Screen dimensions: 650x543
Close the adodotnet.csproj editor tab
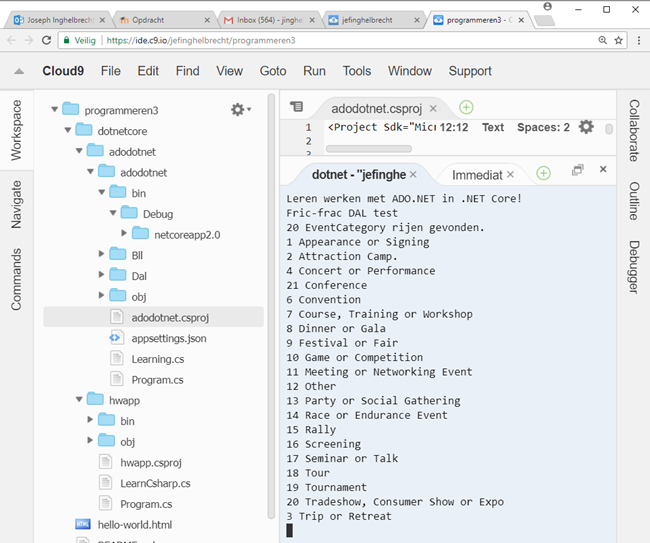[433, 109]
